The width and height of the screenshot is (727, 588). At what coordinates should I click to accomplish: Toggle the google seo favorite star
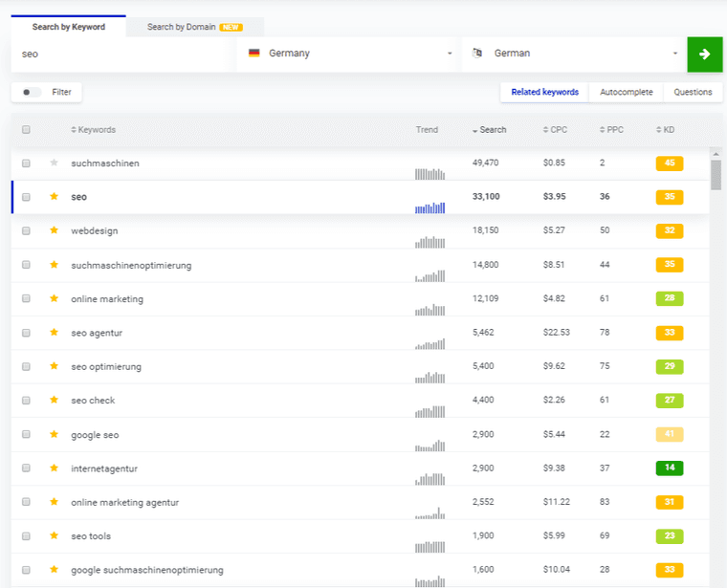(x=54, y=434)
